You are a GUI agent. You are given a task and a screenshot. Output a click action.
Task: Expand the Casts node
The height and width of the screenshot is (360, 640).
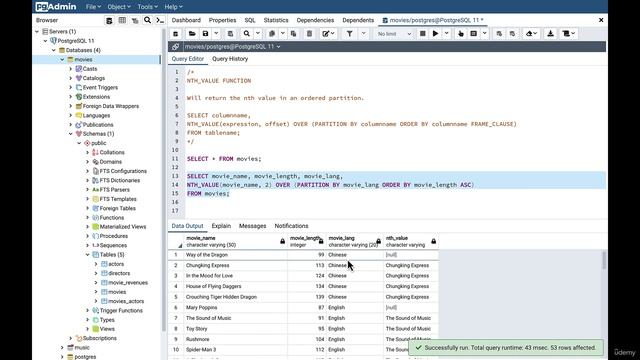[x=71, y=69]
